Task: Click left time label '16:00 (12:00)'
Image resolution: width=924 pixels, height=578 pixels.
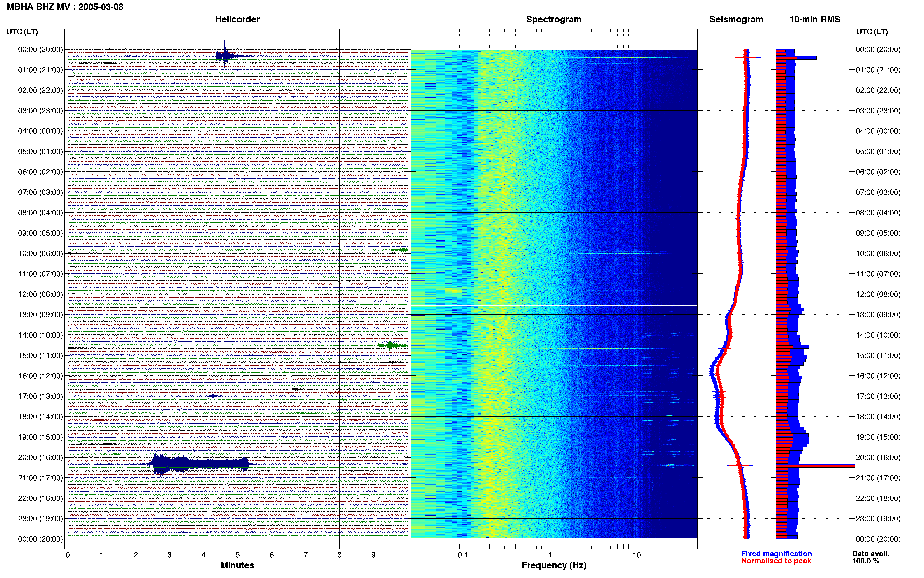Action: [x=41, y=376]
